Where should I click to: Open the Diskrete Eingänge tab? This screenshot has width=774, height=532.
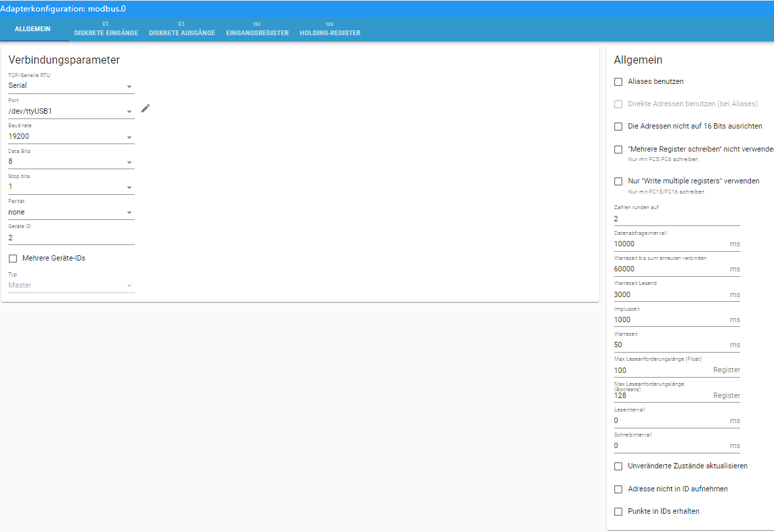click(x=106, y=29)
